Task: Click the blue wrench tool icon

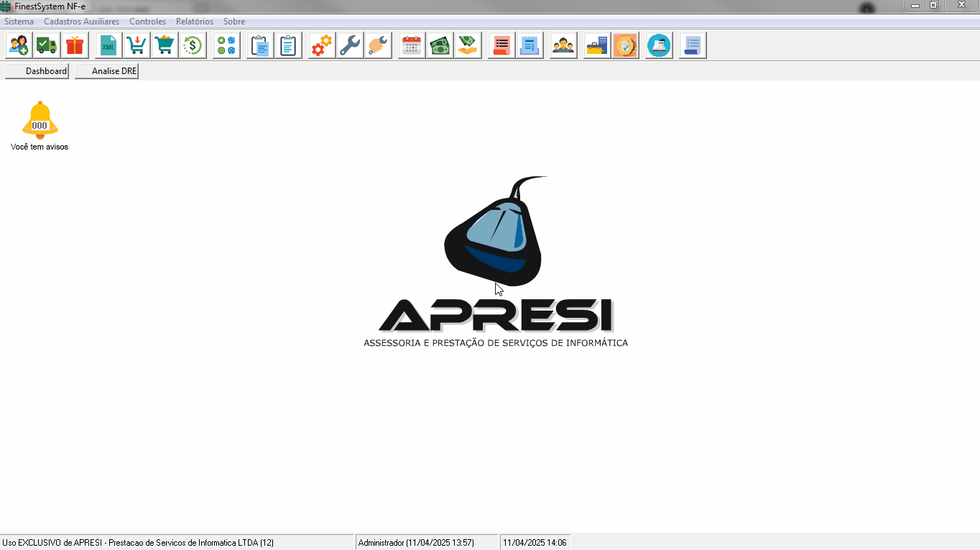Action: pos(350,46)
